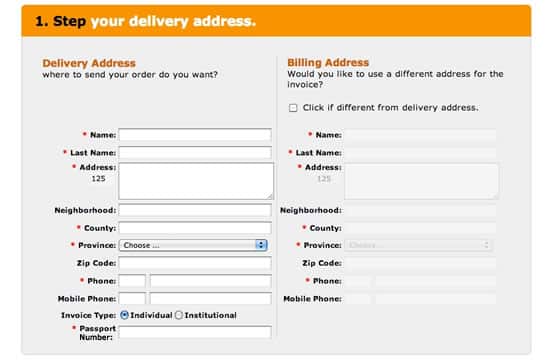Image resolution: width=550 pixels, height=361 pixels.
Task: Click the delivery Neighborhood field
Action: tap(195, 210)
